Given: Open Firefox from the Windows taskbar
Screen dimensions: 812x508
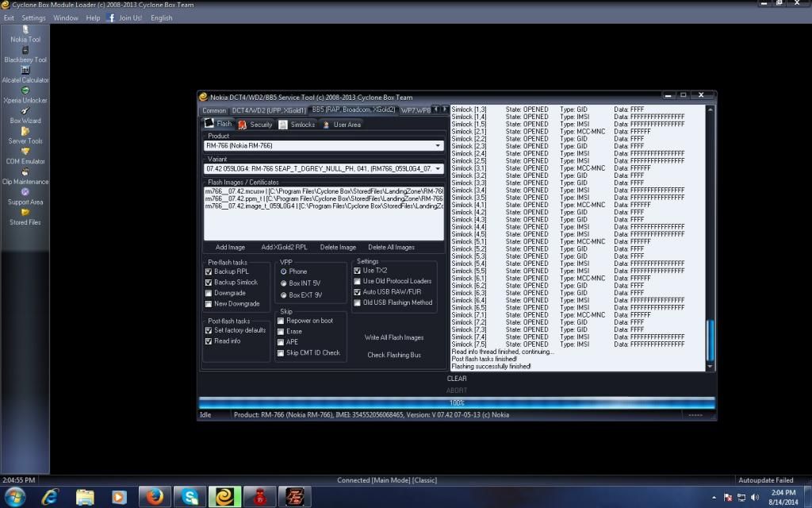Looking at the screenshot, I should click(x=154, y=497).
